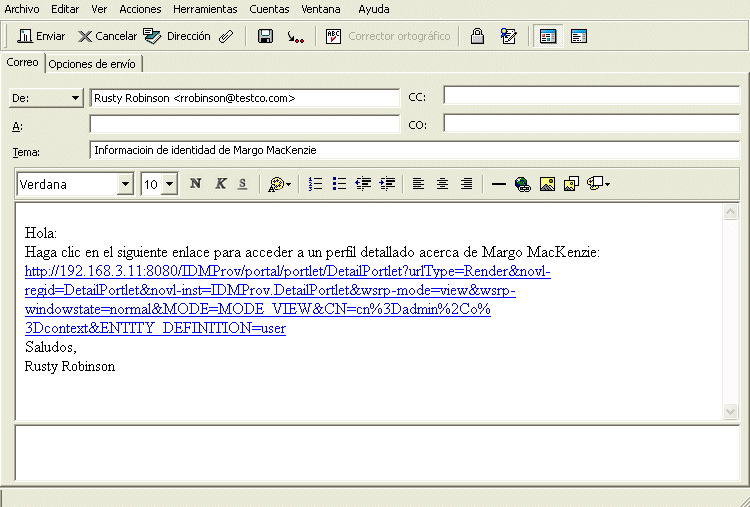
Task: Click the message body scroll down arrow
Action: tap(730, 411)
